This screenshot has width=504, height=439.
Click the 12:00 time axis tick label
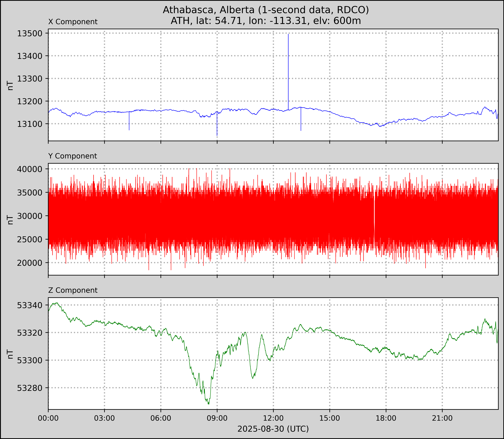coord(273,418)
